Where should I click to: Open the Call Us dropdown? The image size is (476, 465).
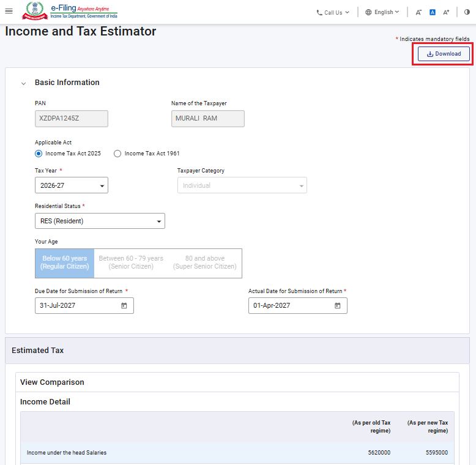pos(333,12)
